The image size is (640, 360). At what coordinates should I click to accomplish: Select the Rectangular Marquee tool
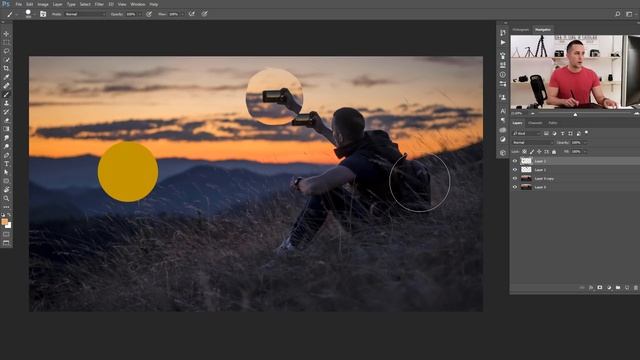coord(6,42)
